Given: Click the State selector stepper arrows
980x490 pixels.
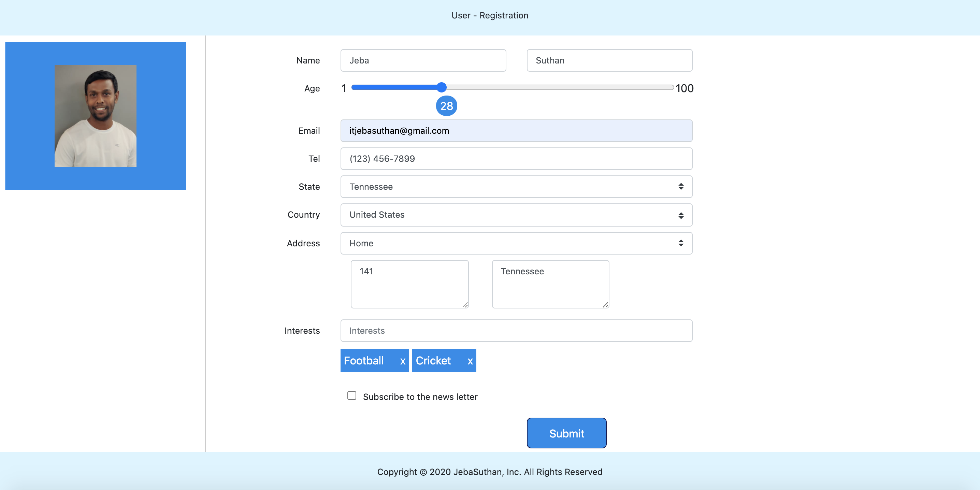Looking at the screenshot, I should click(x=681, y=186).
